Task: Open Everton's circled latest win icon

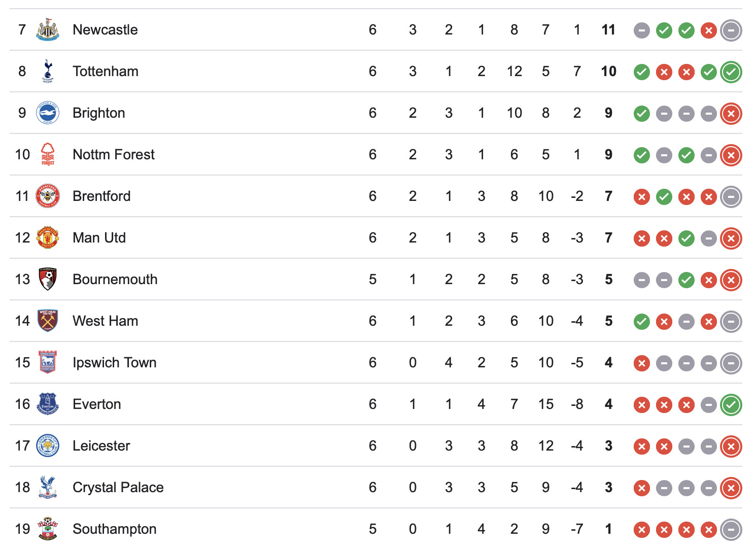Action: tap(731, 405)
